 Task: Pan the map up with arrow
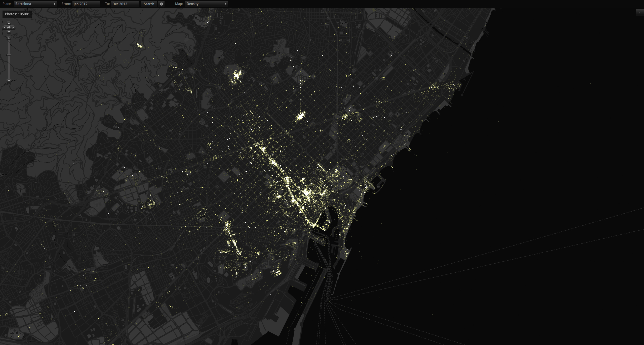[9, 23]
